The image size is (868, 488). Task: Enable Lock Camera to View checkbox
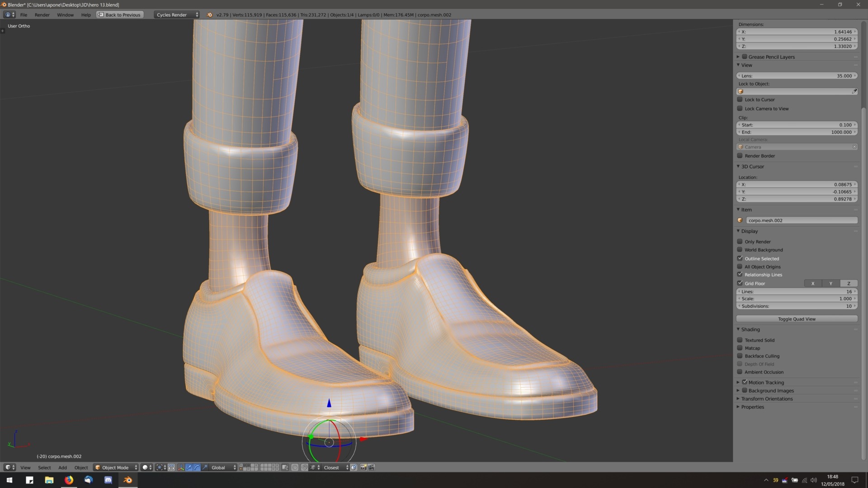pyautogui.click(x=740, y=108)
